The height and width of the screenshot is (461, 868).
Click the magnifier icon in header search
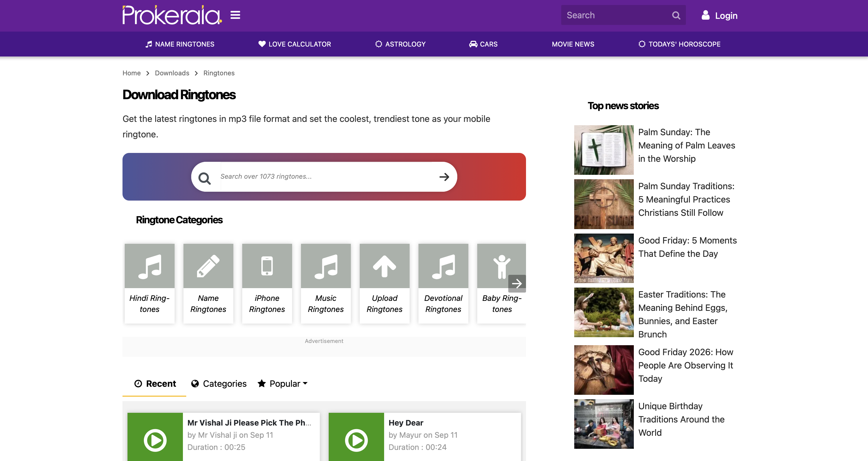click(676, 15)
